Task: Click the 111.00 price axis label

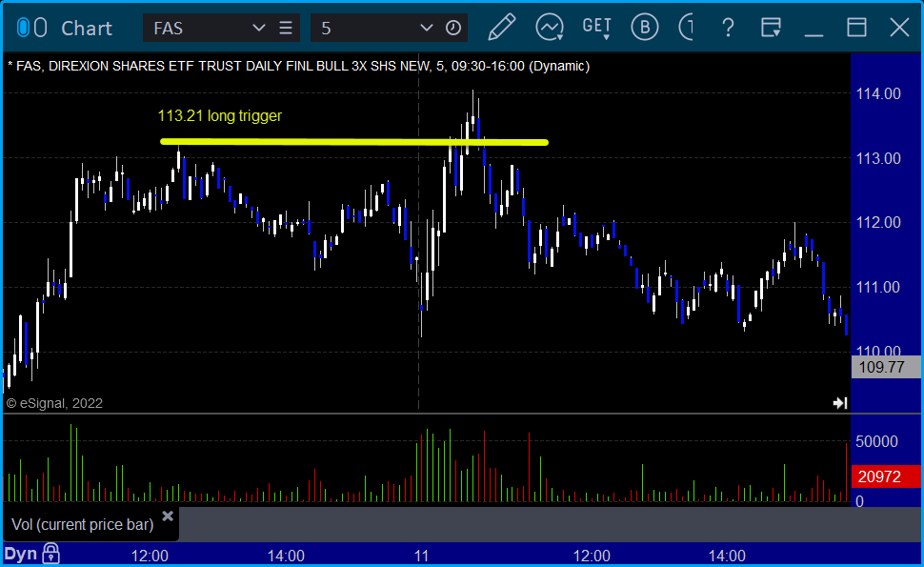Action: point(878,287)
